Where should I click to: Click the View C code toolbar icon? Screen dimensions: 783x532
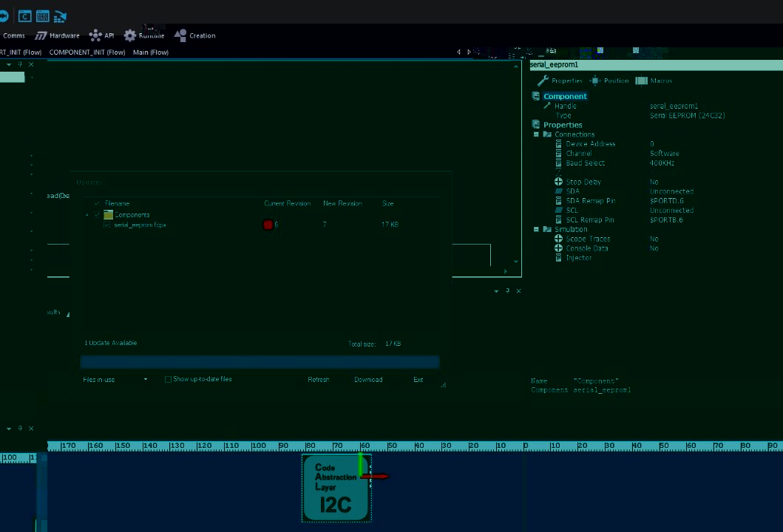tap(24, 16)
